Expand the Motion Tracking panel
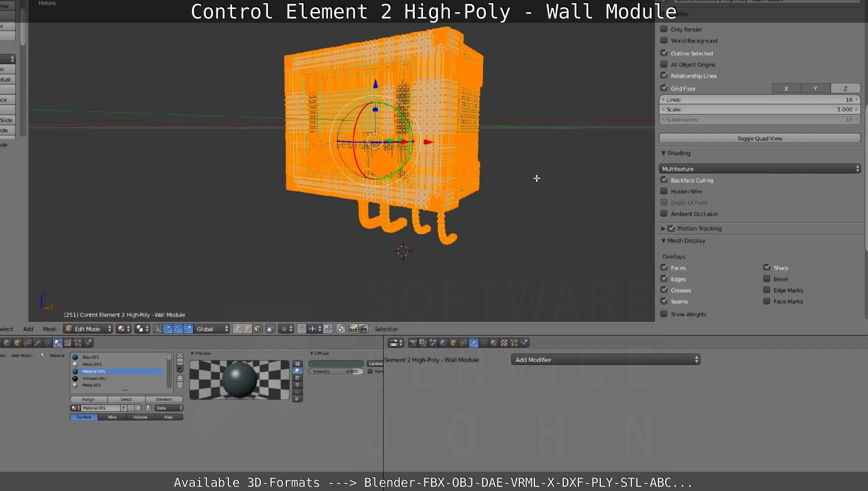Viewport: 868px width, 491px height. (x=663, y=228)
